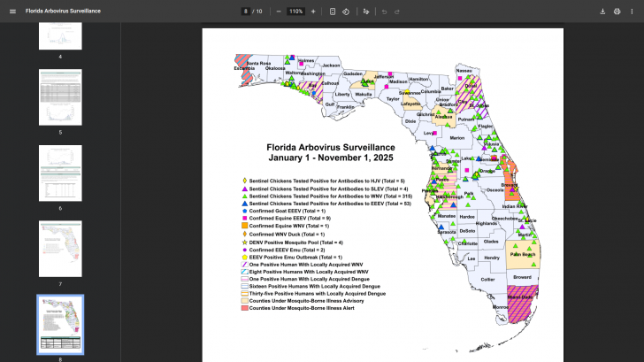This screenshot has height=362, width=644.
Task: Rotate the document counterclockwise
Action: pos(346,12)
